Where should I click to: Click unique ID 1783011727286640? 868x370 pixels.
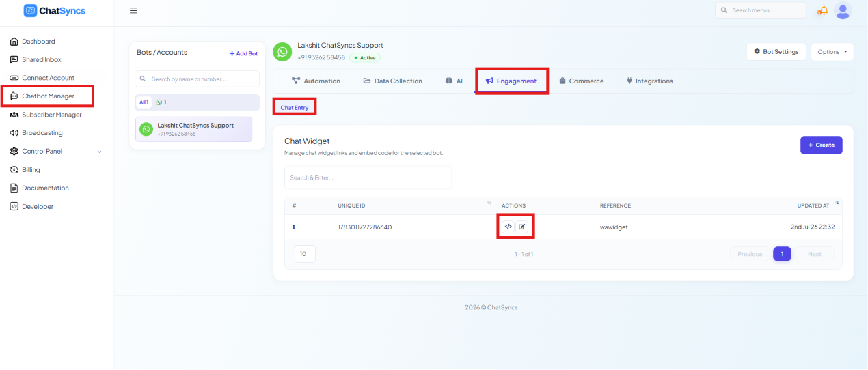tap(365, 227)
